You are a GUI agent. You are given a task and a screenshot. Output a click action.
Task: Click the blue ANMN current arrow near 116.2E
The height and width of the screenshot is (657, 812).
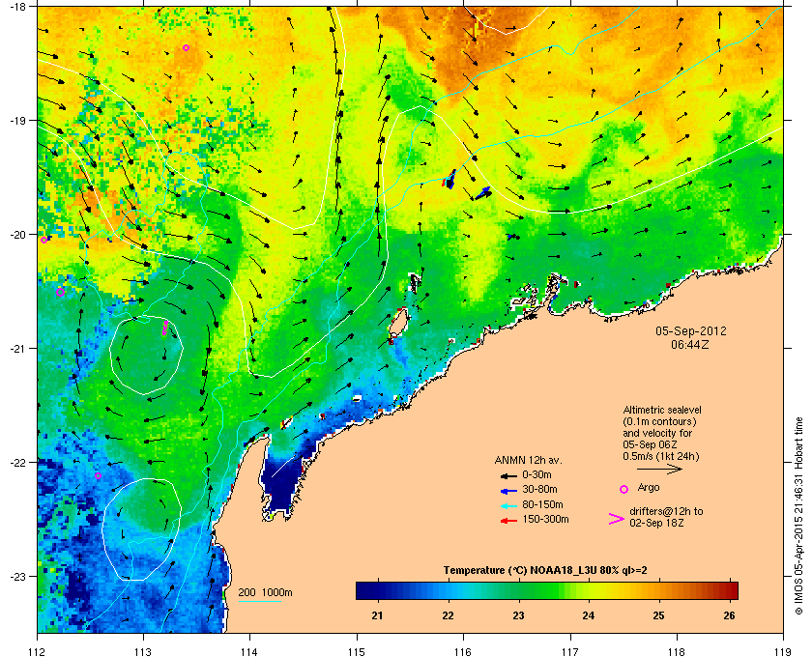tap(483, 193)
